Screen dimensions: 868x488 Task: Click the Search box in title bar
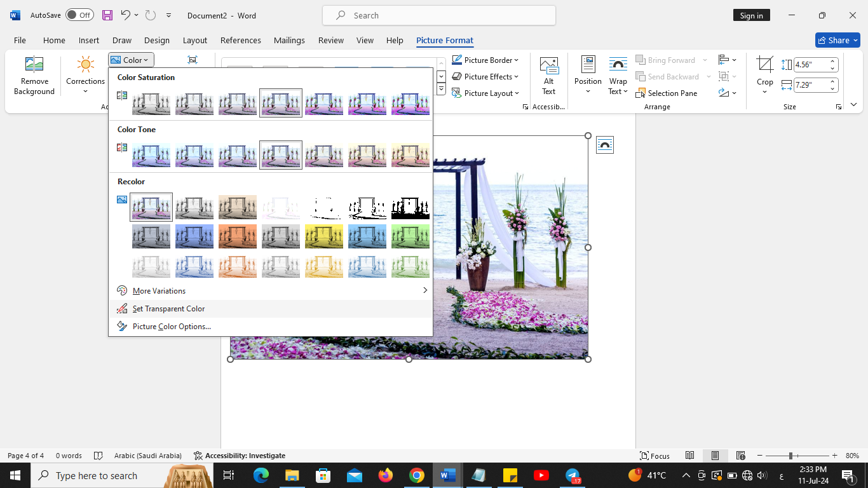tap(439, 15)
